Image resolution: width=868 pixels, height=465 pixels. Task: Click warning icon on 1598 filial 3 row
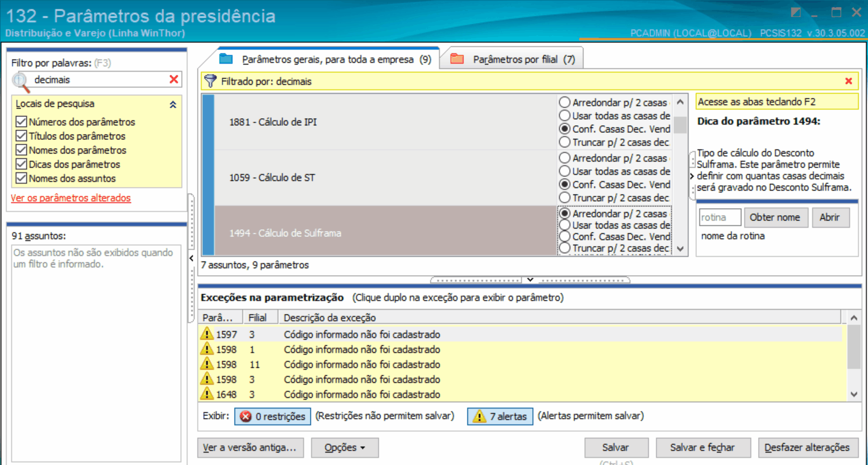pos(206,379)
